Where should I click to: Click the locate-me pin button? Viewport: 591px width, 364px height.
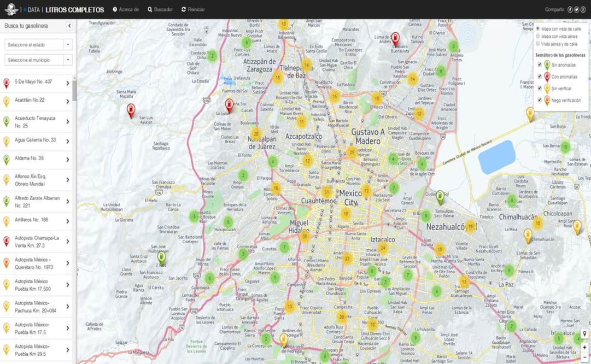[584, 334]
